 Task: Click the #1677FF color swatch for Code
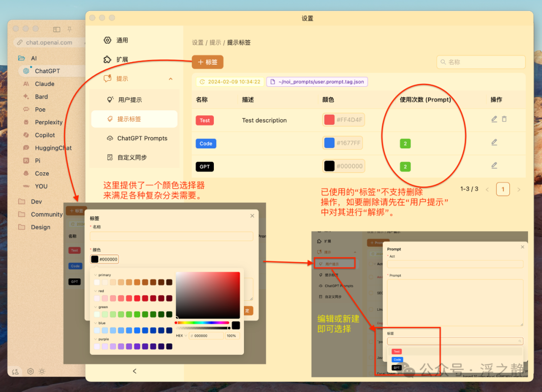(x=329, y=143)
